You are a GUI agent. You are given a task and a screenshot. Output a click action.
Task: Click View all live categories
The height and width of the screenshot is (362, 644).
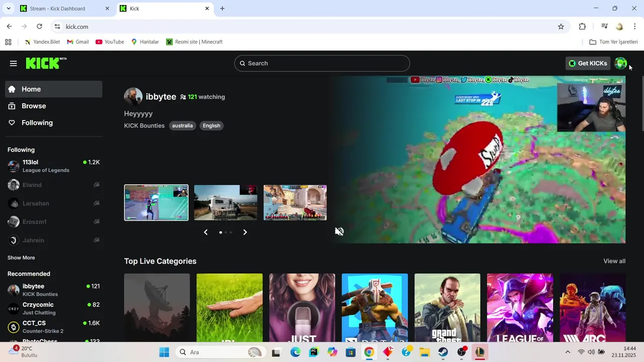tap(614, 261)
